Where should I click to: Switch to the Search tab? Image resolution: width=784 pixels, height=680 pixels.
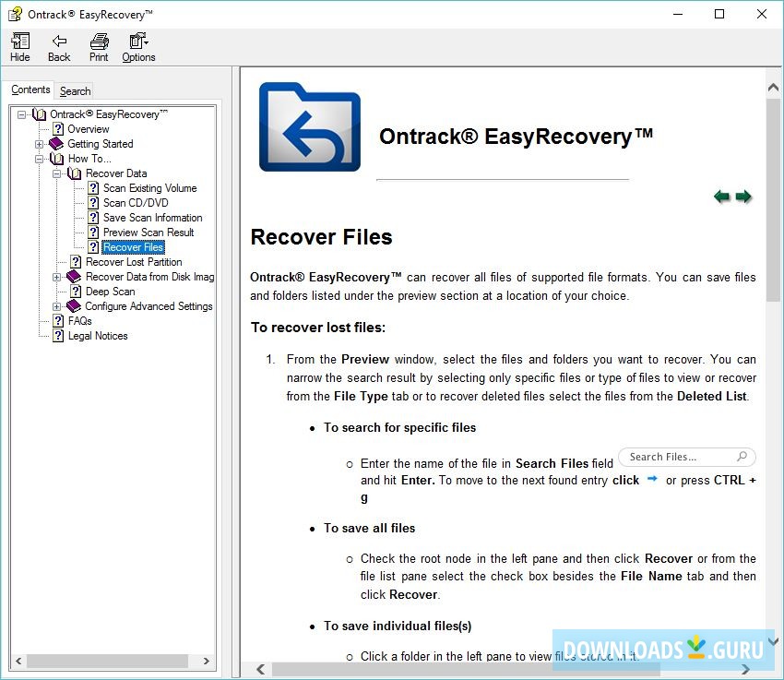coord(75,91)
